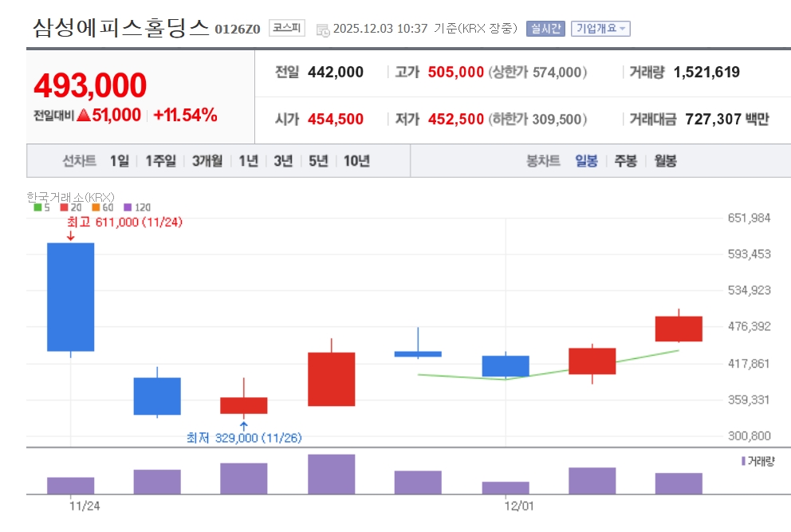
Task: Click the 11/24 x-axis date label
Action: [x=85, y=506]
